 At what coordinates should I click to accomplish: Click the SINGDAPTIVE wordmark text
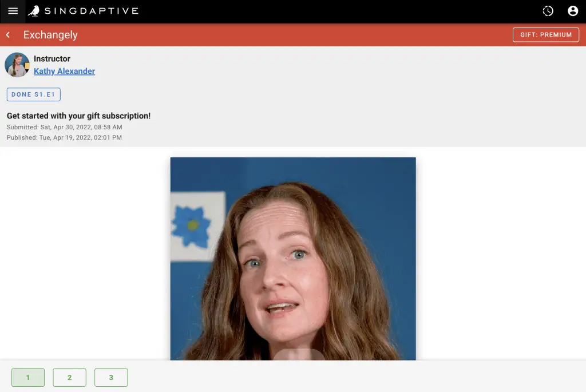(92, 11)
